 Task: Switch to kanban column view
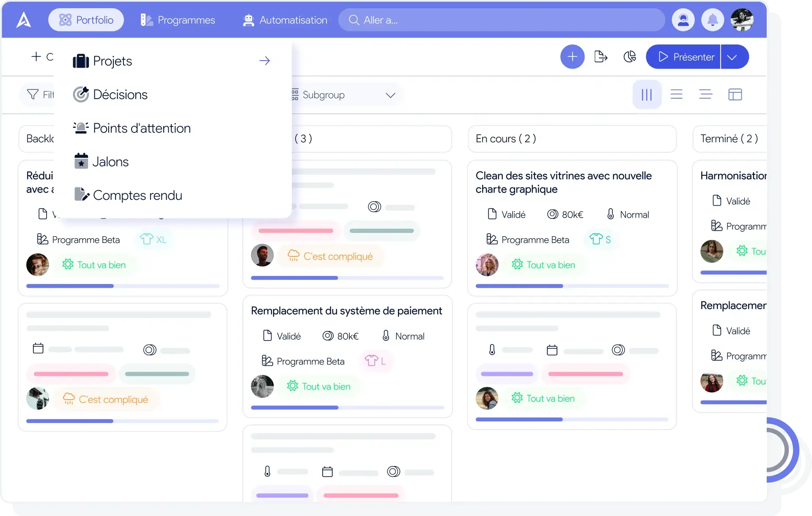click(647, 94)
